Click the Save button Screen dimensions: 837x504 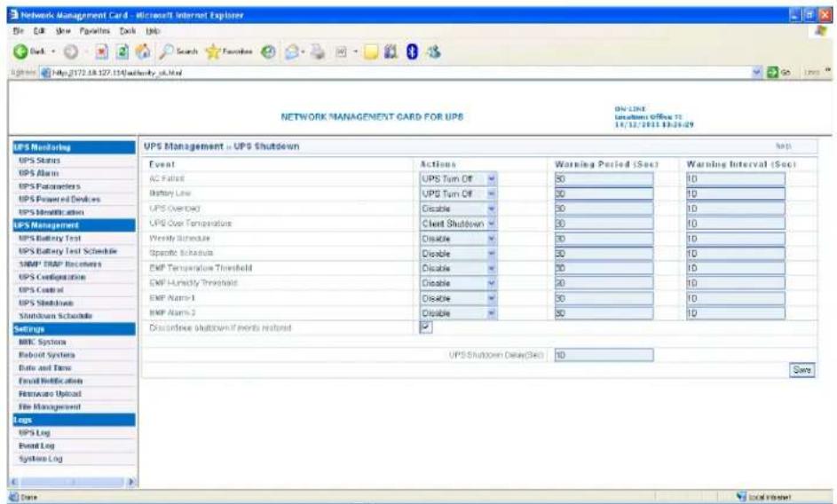coord(801,369)
